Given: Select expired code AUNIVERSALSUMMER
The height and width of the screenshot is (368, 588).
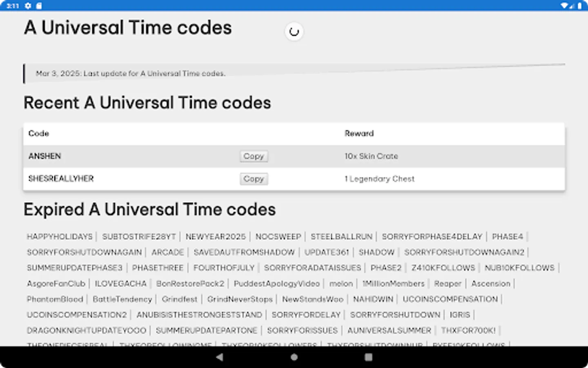Looking at the screenshot, I should pyautogui.click(x=389, y=330).
